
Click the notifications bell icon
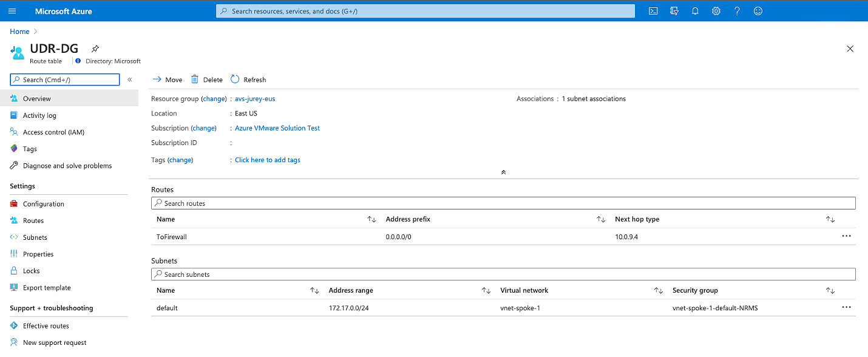pos(695,11)
